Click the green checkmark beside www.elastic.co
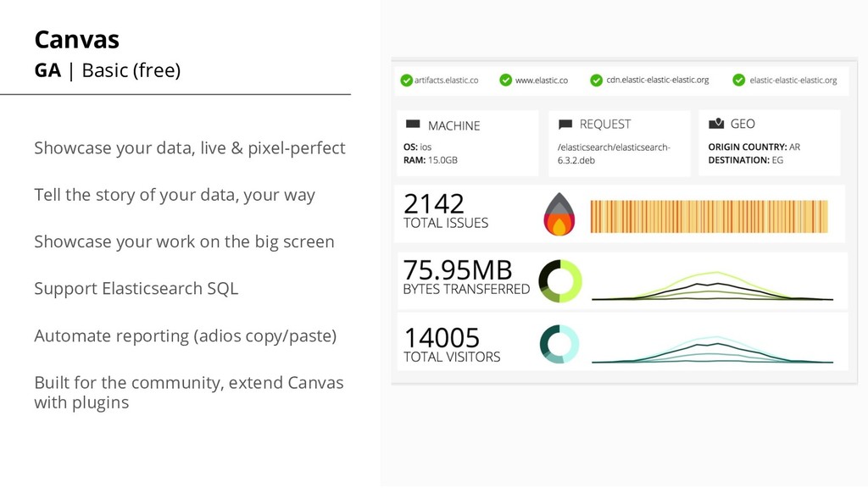The width and height of the screenshot is (868, 488). click(505, 80)
